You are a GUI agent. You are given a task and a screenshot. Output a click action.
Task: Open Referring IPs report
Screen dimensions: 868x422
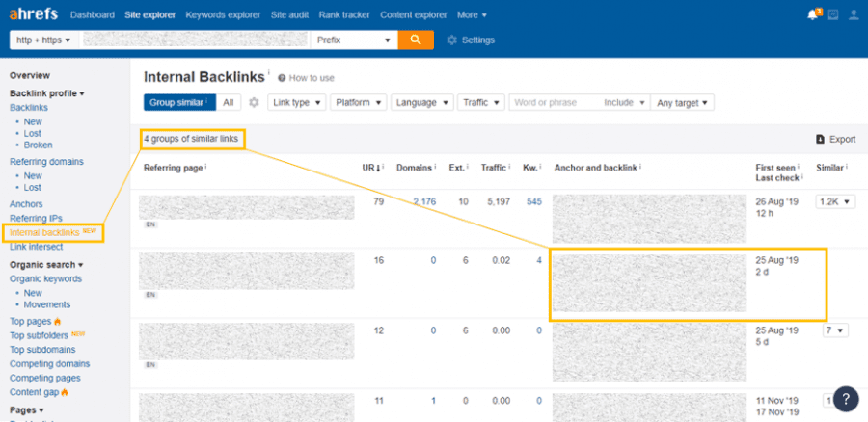point(36,218)
